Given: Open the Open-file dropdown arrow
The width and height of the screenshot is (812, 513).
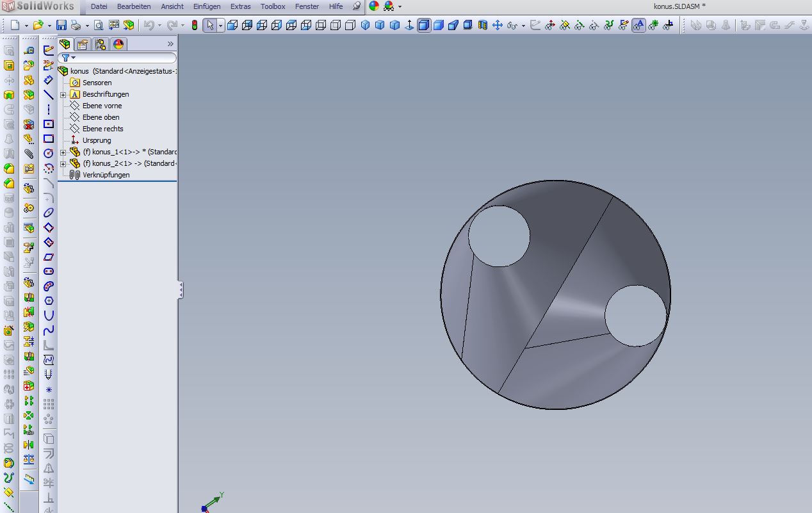Looking at the screenshot, I should click(49, 26).
